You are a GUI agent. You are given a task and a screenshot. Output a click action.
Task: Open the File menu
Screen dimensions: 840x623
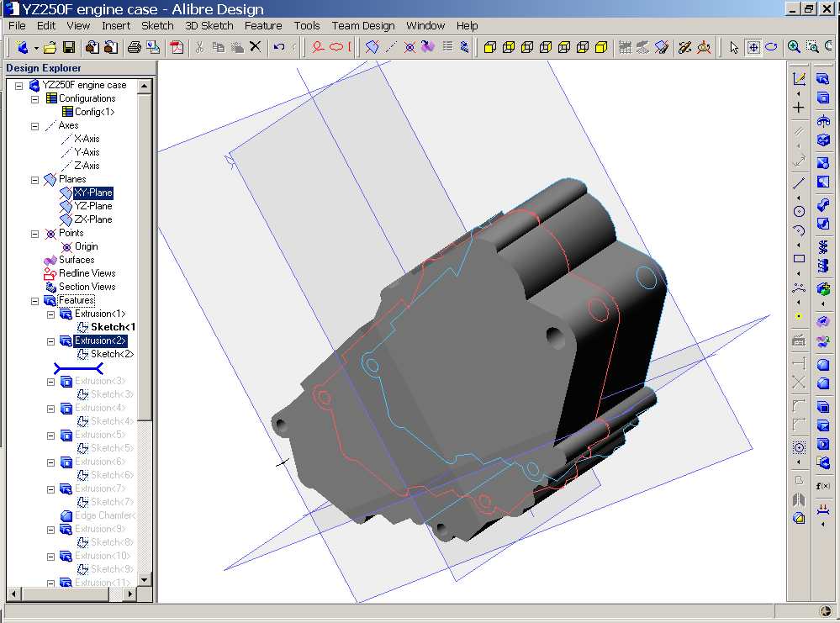tap(17, 26)
